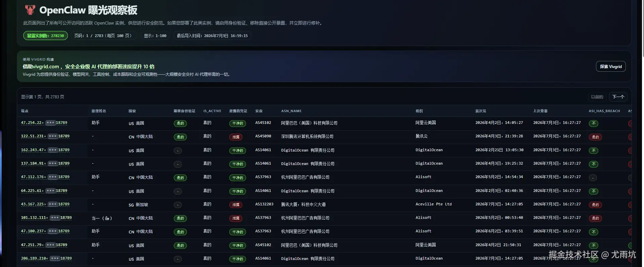
Task: Click the 不 breach badge in first row
Action: [x=593, y=124]
